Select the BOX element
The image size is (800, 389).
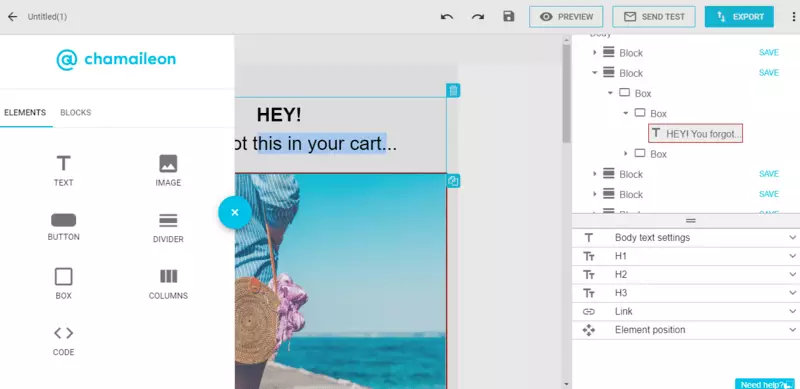[63, 284]
